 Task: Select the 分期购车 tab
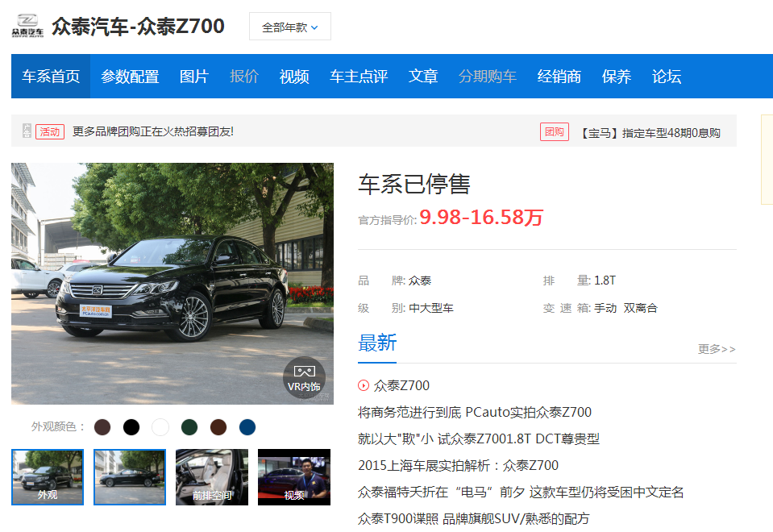488,77
